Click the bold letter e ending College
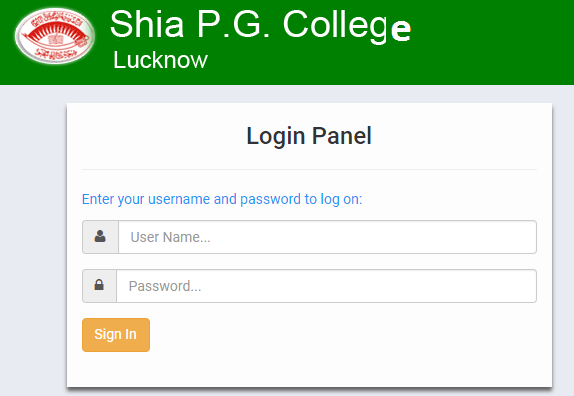This screenshot has width=574, height=396. pos(401,29)
